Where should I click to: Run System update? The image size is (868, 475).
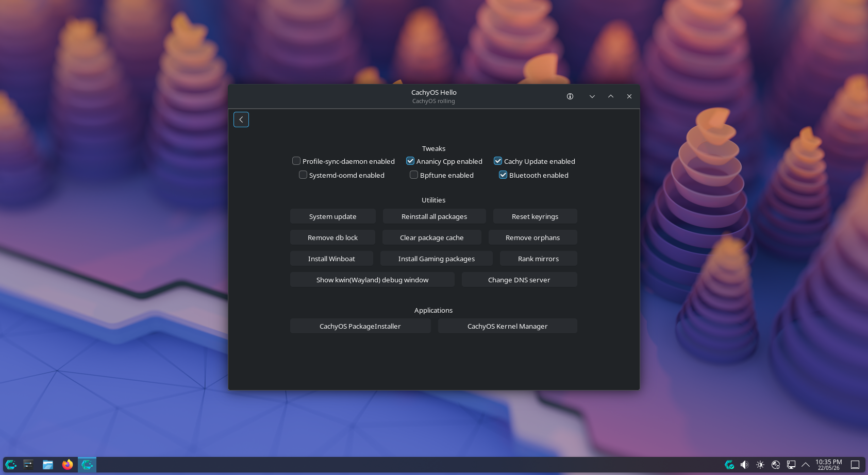coord(333,216)
